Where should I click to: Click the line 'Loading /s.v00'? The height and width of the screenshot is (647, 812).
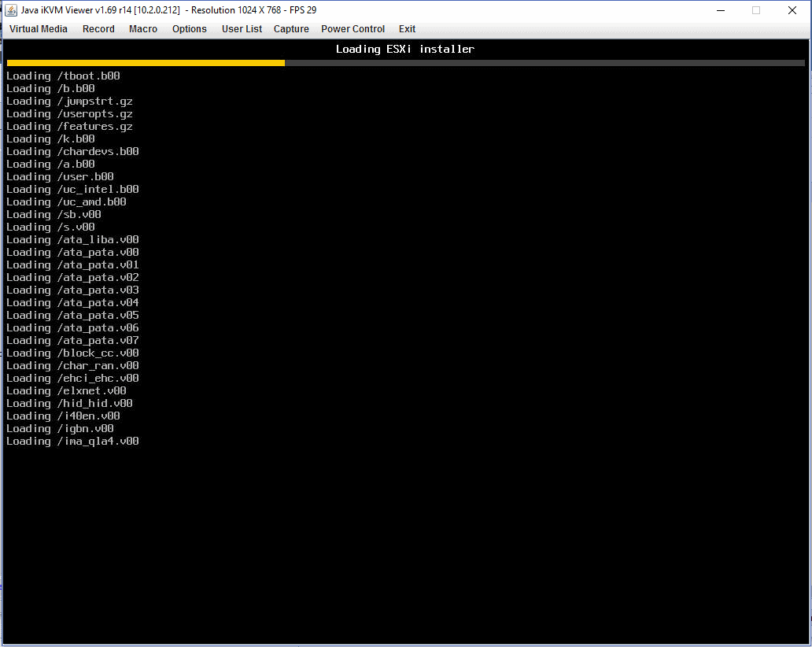(x=50, y=227)
